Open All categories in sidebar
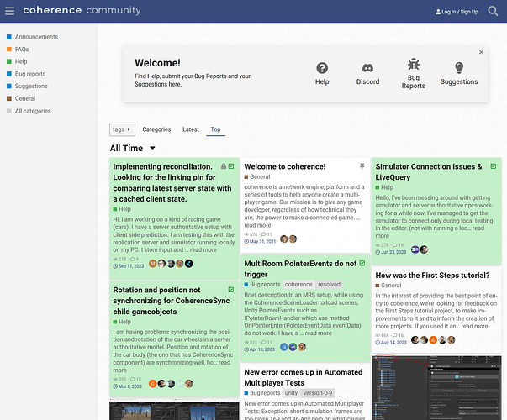The width and height of the screenshot is (507, 420). [29, 111]
